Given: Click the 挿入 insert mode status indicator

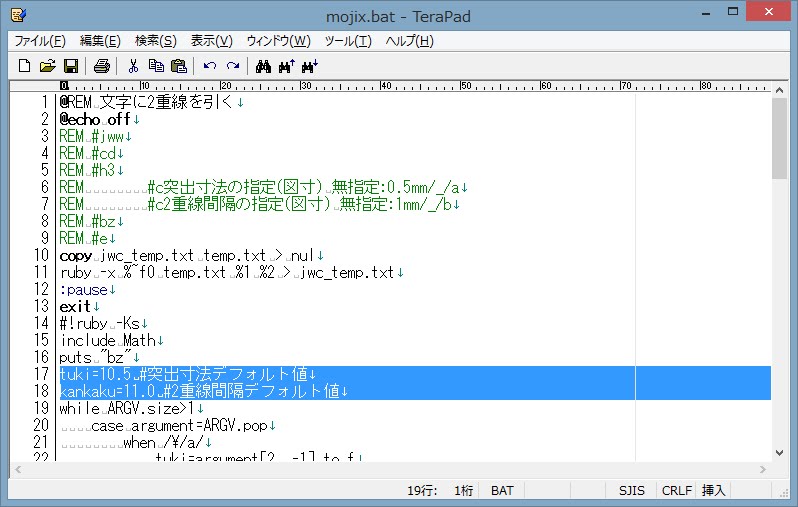Looking at the screenshot, I should coord(714,490).
